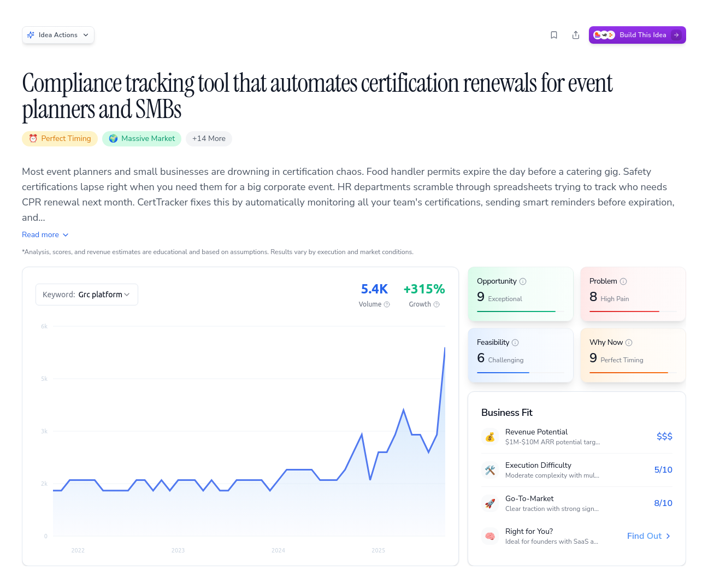Select the Massive Market tag
The height and width of the screenshot is (588, 708).
click(x=142, y=139)
